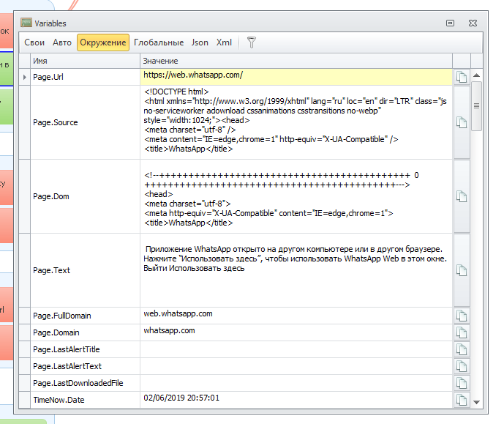Select the https://web.whatsapp.com/ value cell
Screen dimensions: 504x424
point(296,77)
